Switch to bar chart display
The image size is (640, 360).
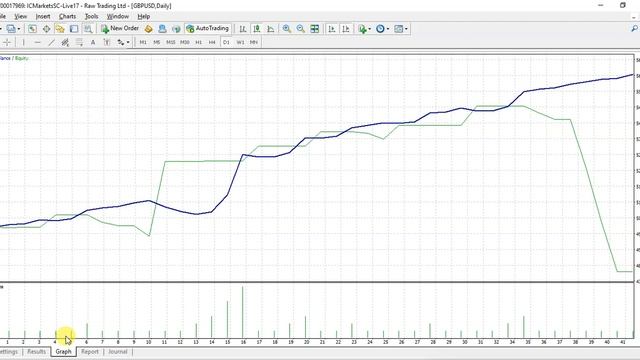(243, 29)
